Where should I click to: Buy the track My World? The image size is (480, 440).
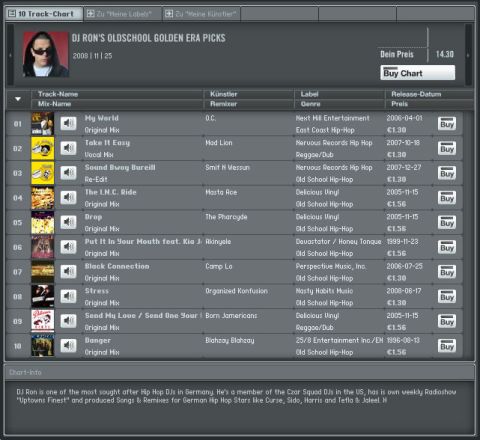pyautogui.click(x=447, y=124)
